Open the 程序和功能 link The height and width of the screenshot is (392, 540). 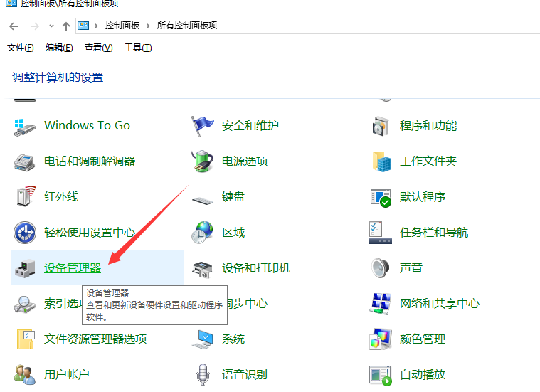pos(428,126)
